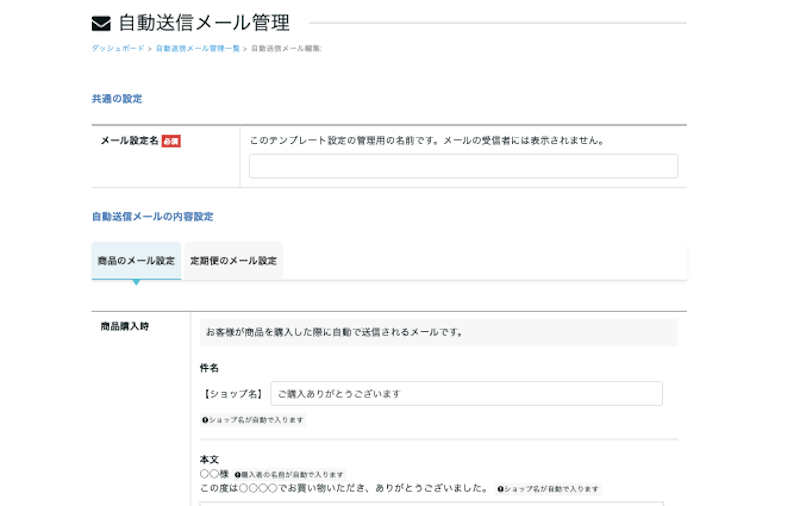Screen dimensions: 800x506
Task: Go to 自動送信メール管理一覧 breadcrumb link
Action: [197, 48]
